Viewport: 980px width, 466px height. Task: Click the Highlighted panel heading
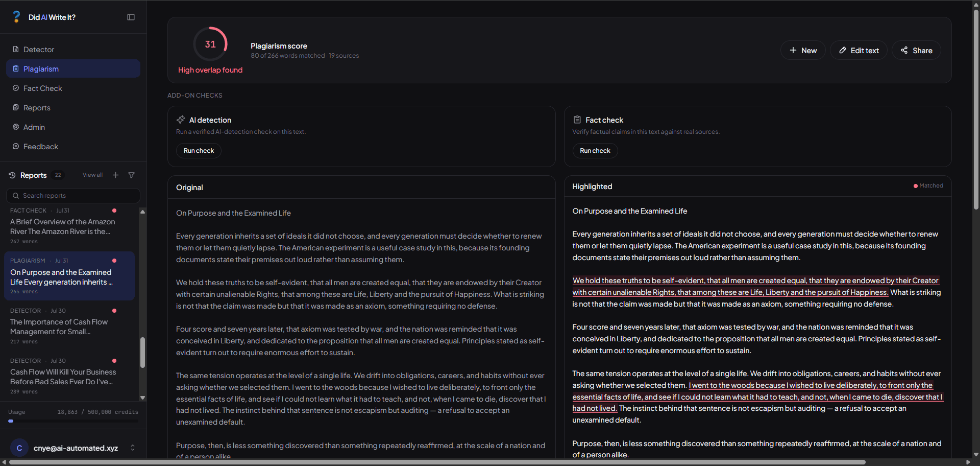click(592, 187)
